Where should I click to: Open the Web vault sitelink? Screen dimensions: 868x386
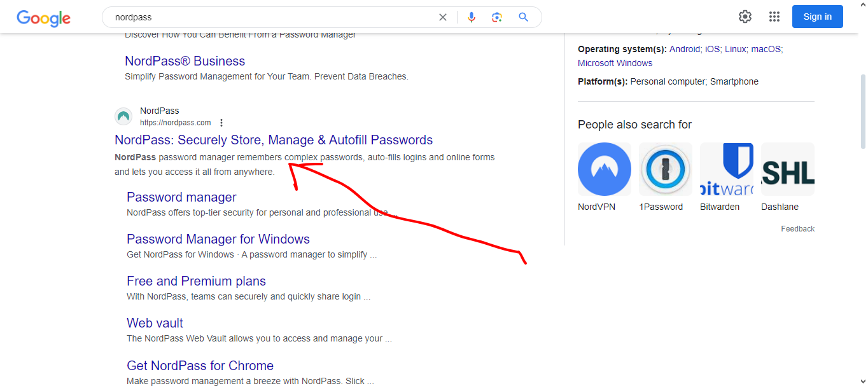[155, 323]
